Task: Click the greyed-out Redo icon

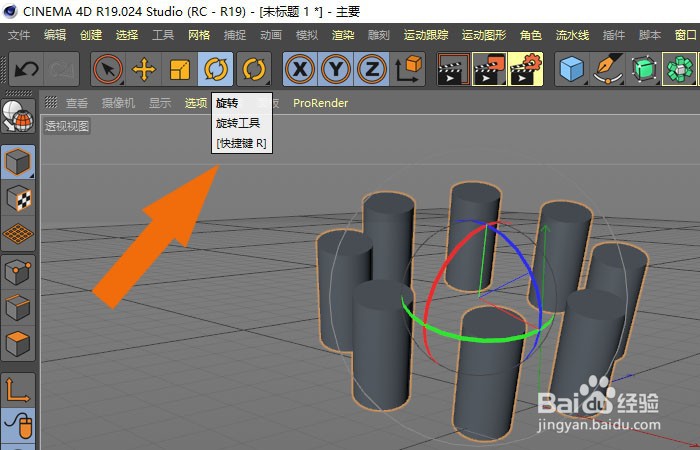Action: coord(61,69)
